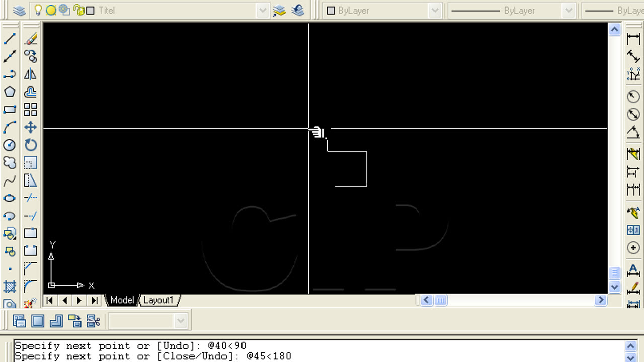This screenshot has height=362, width=644.
Task: Select the Continue Dimension tool
Action: click(x=633, y=190)
